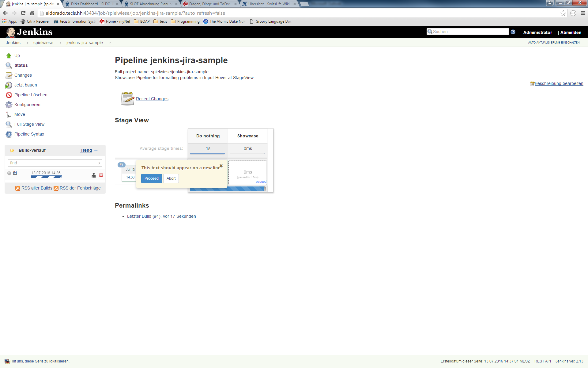Enable auto-refresh via Auto-Aktualisierung einschalten
Screen dimensions: 588x368
pyautogui.click(x=553, y=43)
